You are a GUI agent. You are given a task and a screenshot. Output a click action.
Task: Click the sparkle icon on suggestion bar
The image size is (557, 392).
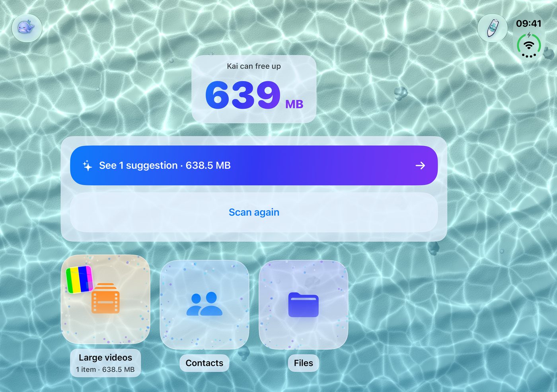(x=88, y=166)
